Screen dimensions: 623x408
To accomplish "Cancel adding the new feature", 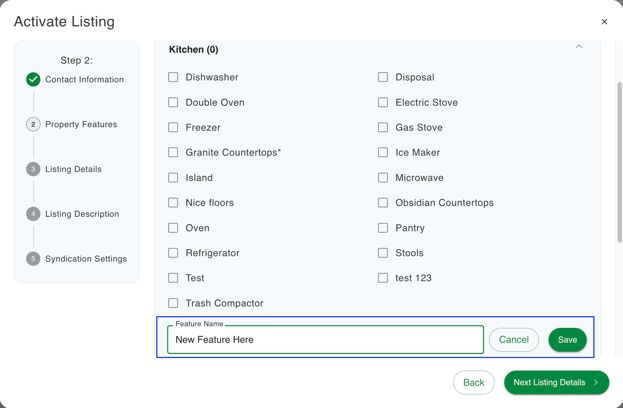I will pos(514,340).
